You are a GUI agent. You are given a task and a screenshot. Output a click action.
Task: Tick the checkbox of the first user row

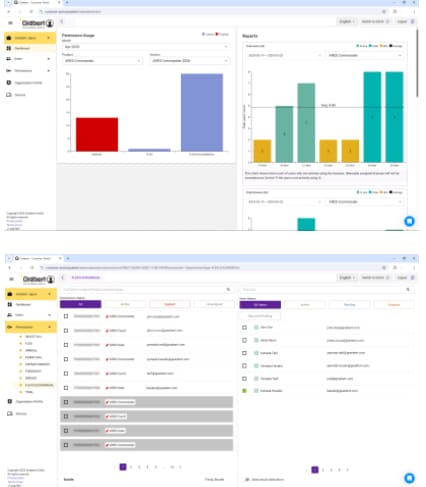pos(244,327)
